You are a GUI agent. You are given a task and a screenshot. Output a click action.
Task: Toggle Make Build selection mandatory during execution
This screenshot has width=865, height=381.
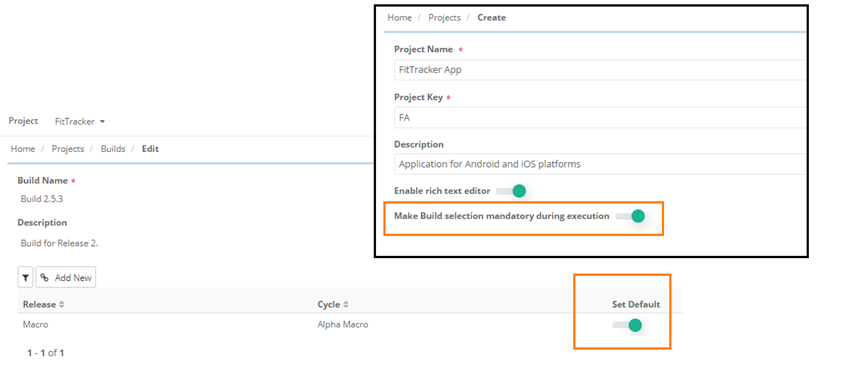(x=630, y=216)
